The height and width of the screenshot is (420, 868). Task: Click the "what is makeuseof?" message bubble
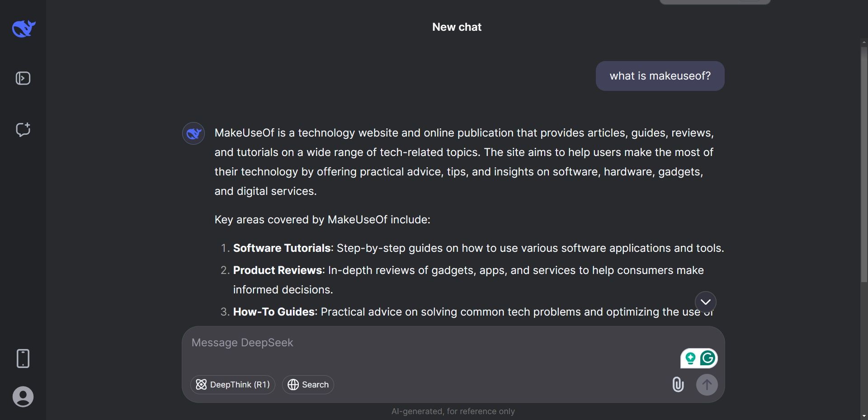[x=660, y=76]
